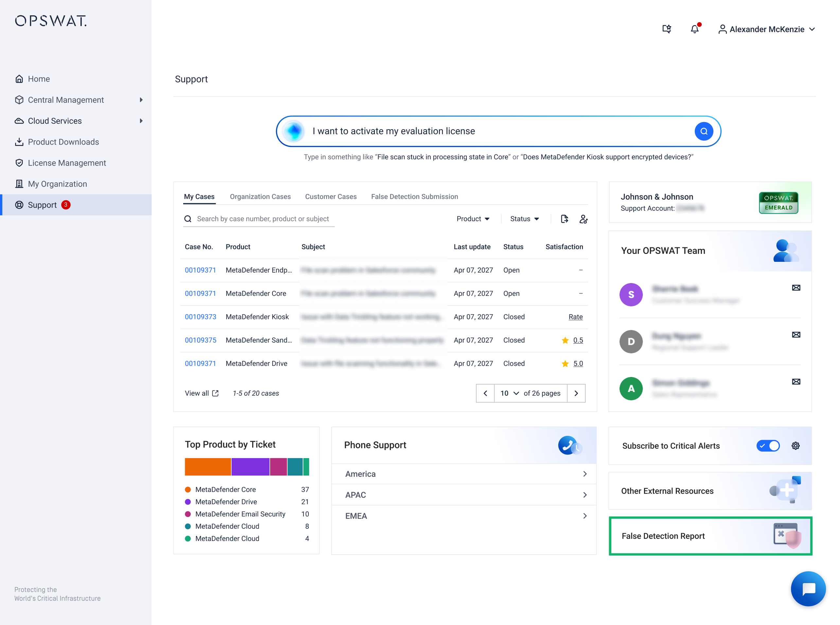This screenshot has height=625, width=840.
Task: Click the OPSWAT logo
Action: [x=51, y=21]
